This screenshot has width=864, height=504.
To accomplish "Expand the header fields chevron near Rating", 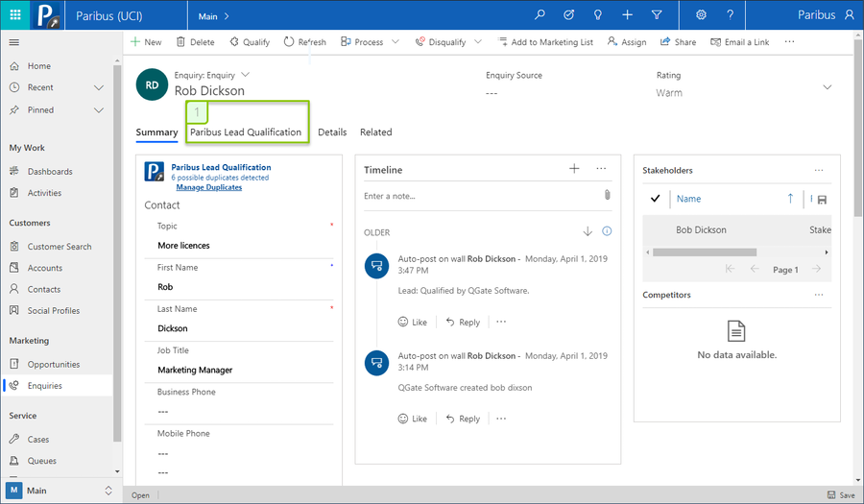I will click(x=828, y=87).
